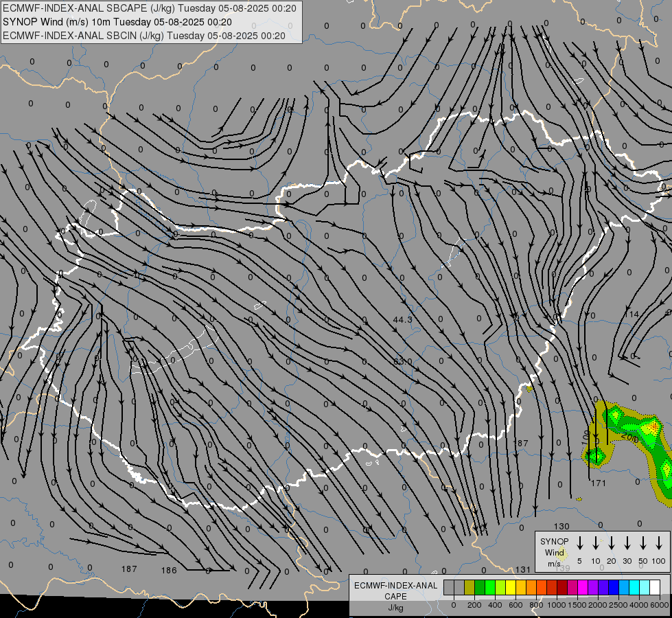Click the 200 contour label on CAPE blob

coord(630,438)
